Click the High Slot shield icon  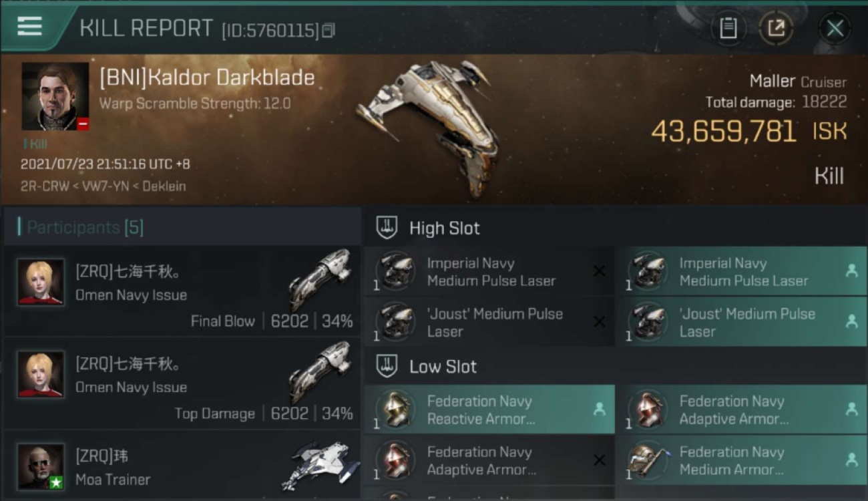point(387,228)
